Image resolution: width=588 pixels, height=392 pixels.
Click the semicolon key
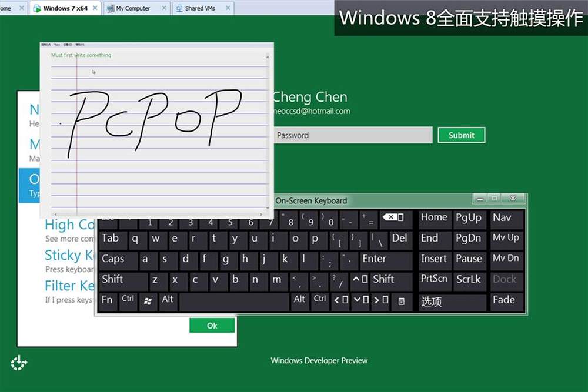coord(328,260)
